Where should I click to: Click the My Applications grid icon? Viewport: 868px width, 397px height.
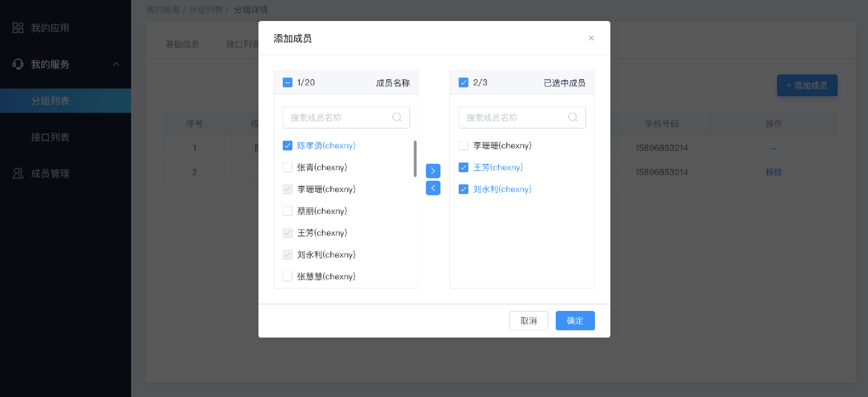18,28
